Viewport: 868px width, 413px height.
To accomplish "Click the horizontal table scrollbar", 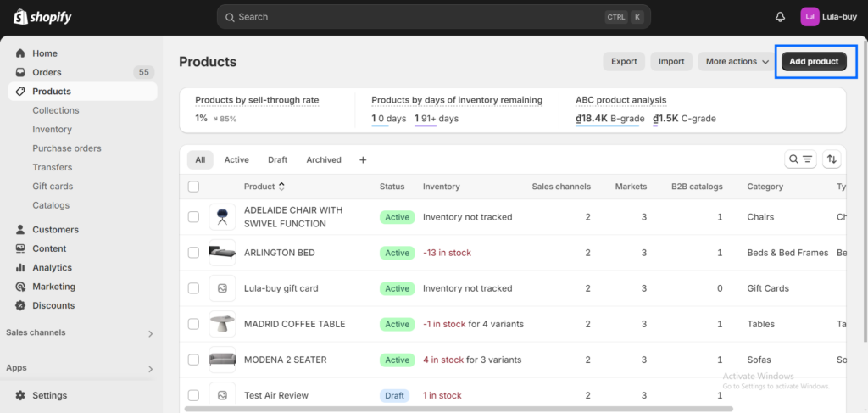I will (459, 409).
